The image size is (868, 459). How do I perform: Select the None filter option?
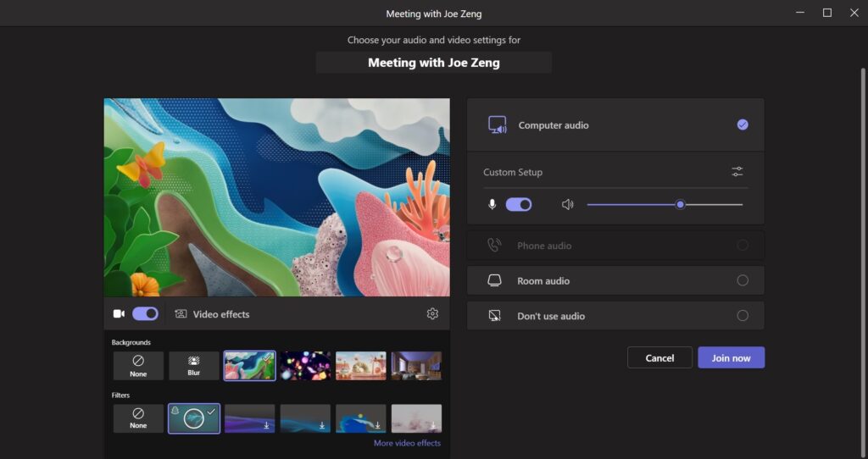click(138, 418)
